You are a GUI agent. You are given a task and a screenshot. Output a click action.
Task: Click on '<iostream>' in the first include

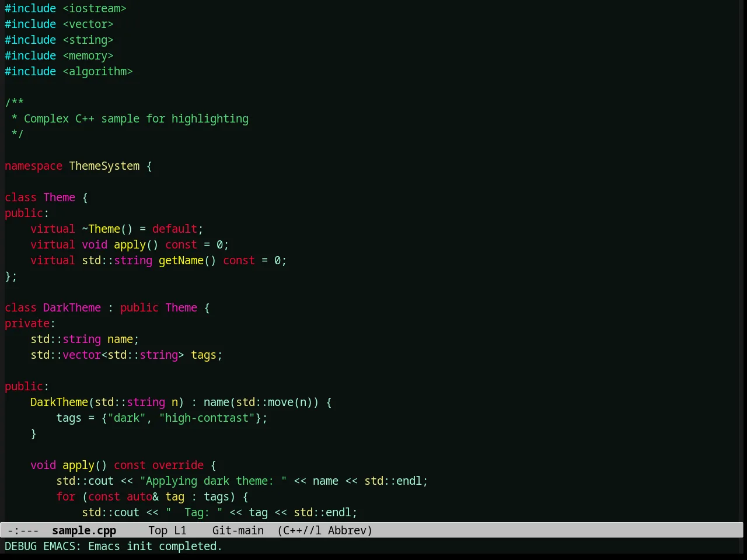(95, 8)
